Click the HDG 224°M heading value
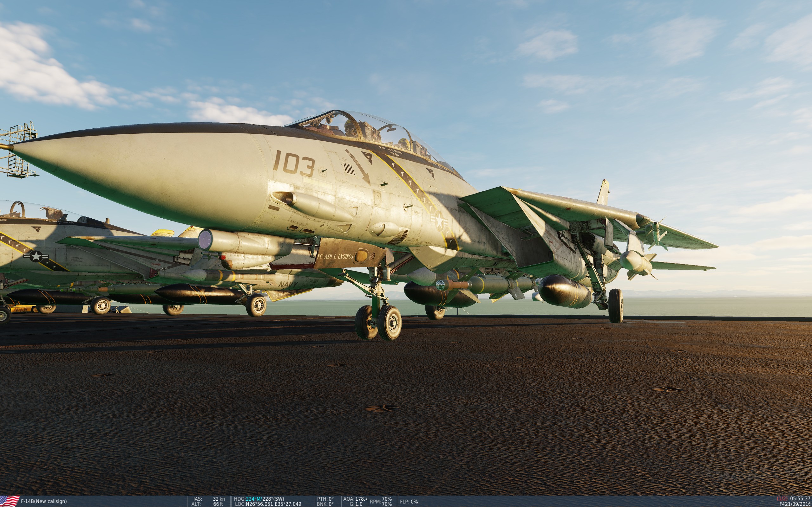 253,499
